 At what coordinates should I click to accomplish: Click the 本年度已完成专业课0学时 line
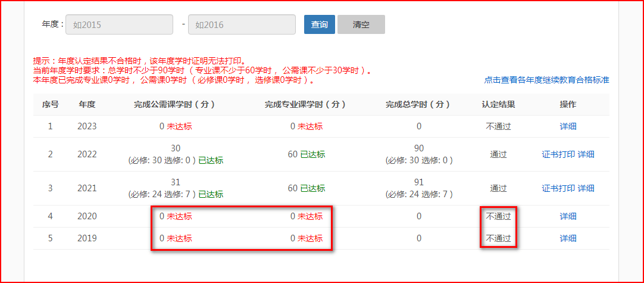coord(174,80)
